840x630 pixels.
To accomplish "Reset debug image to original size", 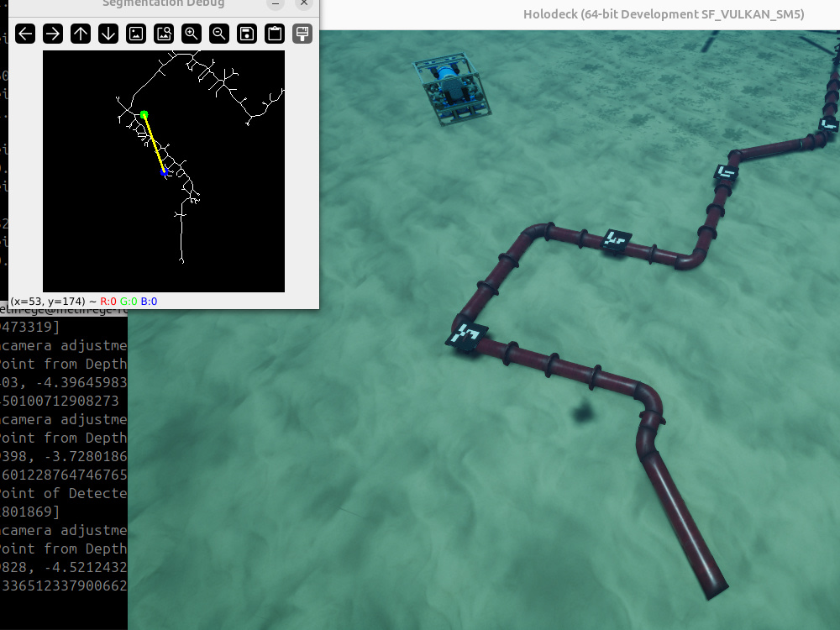I will [136, 34].
